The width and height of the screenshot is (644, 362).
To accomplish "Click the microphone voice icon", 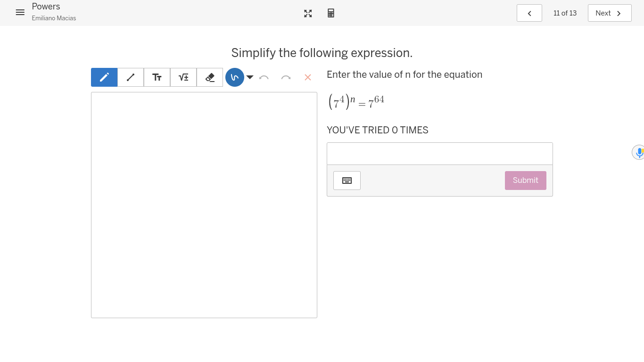I will tap(639, 152).
